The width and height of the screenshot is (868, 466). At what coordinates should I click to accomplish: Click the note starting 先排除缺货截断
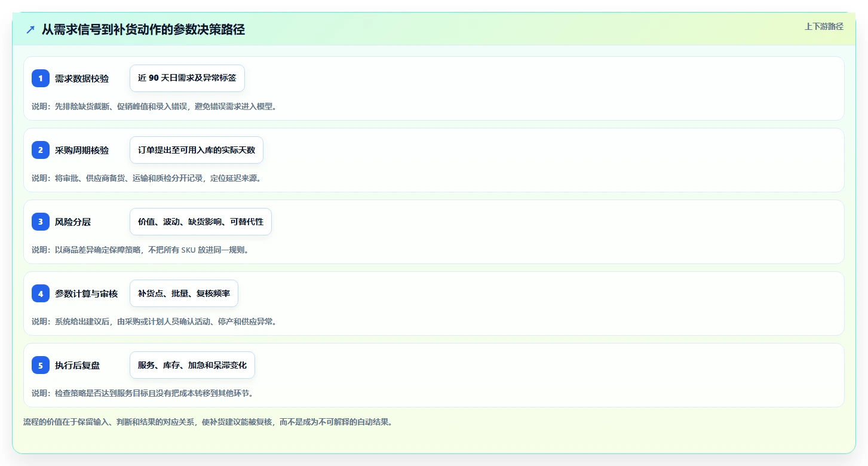tap(154, 106)
